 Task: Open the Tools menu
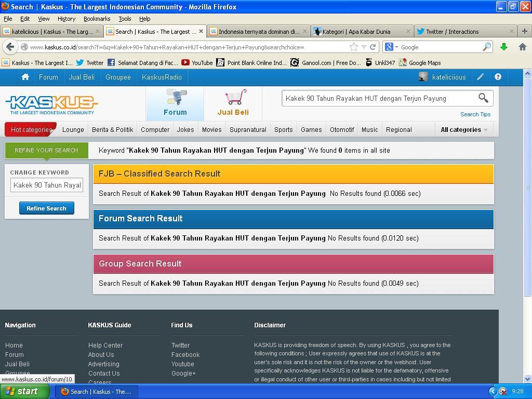point(125,19)
